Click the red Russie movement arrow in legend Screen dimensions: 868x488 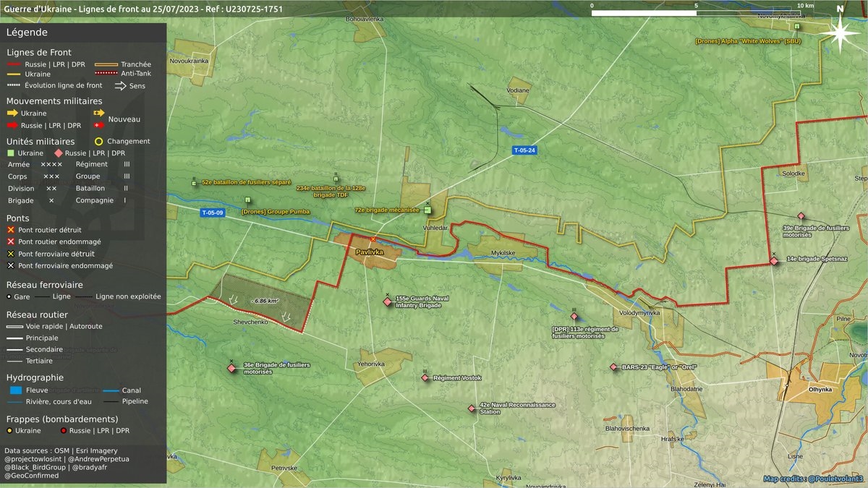click(12, 125)
